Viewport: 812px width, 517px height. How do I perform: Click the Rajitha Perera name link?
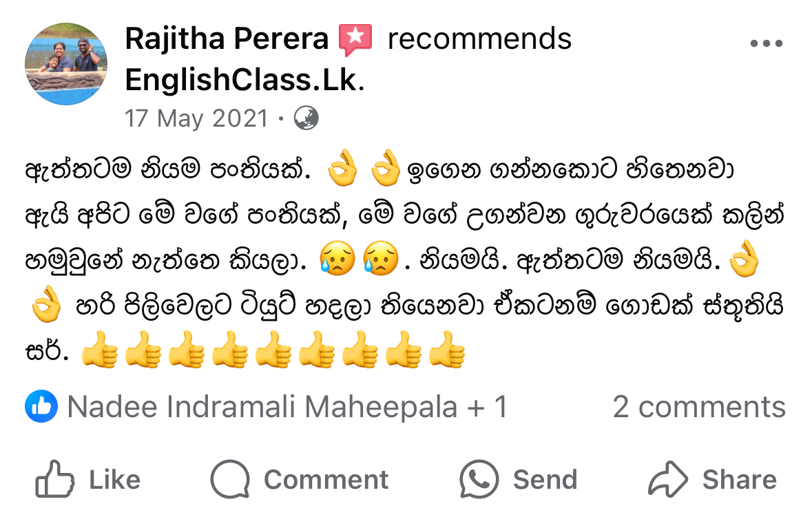227,39
